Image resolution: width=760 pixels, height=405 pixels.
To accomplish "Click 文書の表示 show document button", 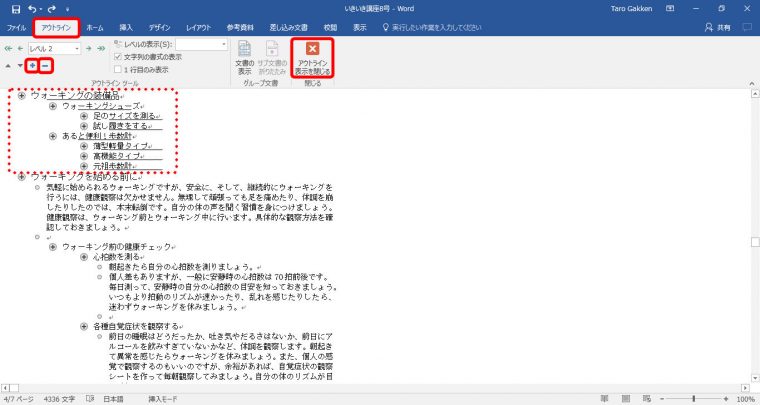I will pos(245,57).
